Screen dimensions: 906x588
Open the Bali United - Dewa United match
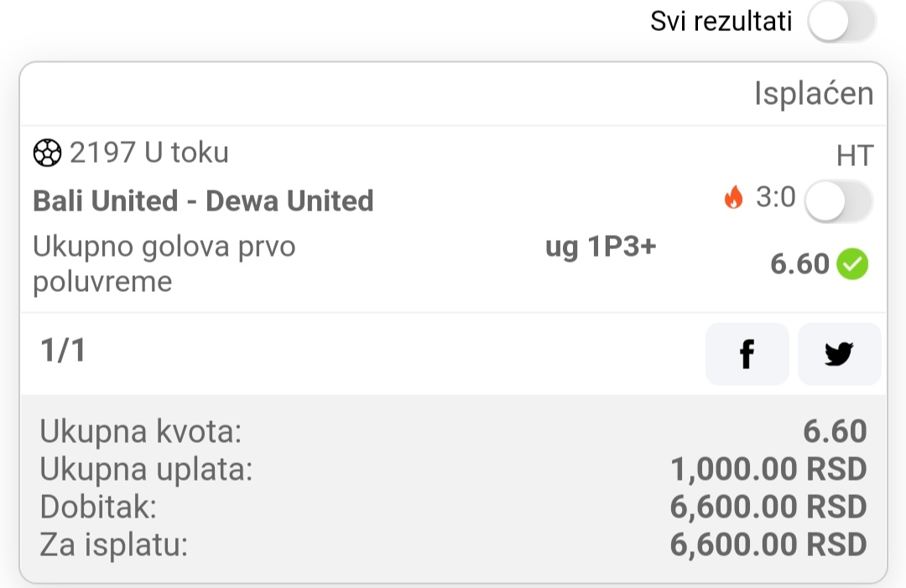(203, 201)
